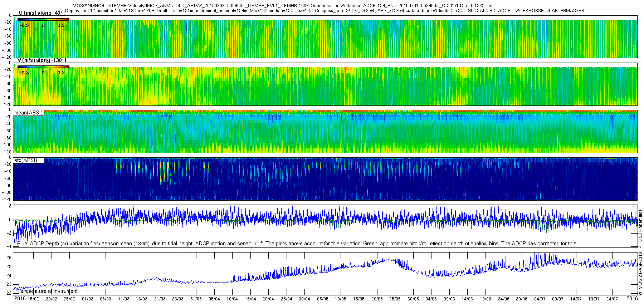Click the 25/05 date tick label
The height and width of the screenshot is (304, 644).
click(395, 299)
